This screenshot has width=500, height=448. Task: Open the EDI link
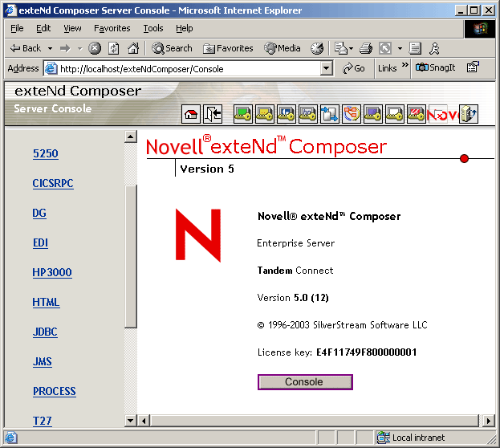40,242
